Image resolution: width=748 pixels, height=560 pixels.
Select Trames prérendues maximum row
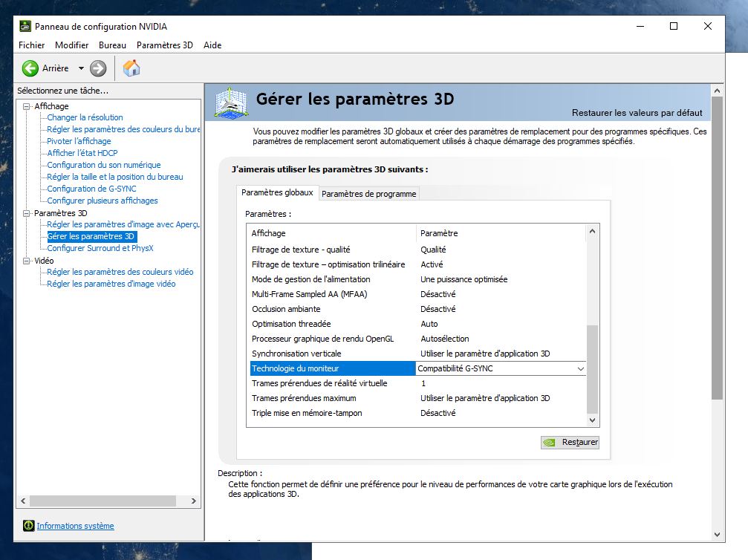pos(418,398)
